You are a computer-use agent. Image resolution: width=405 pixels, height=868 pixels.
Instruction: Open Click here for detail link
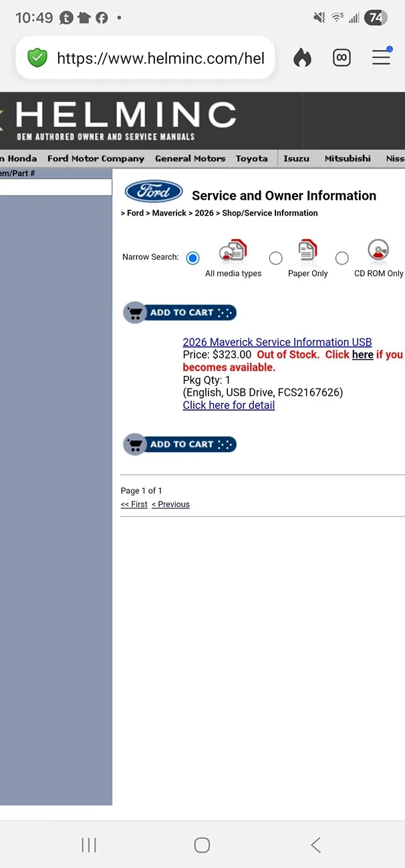(x=229, y=405)
